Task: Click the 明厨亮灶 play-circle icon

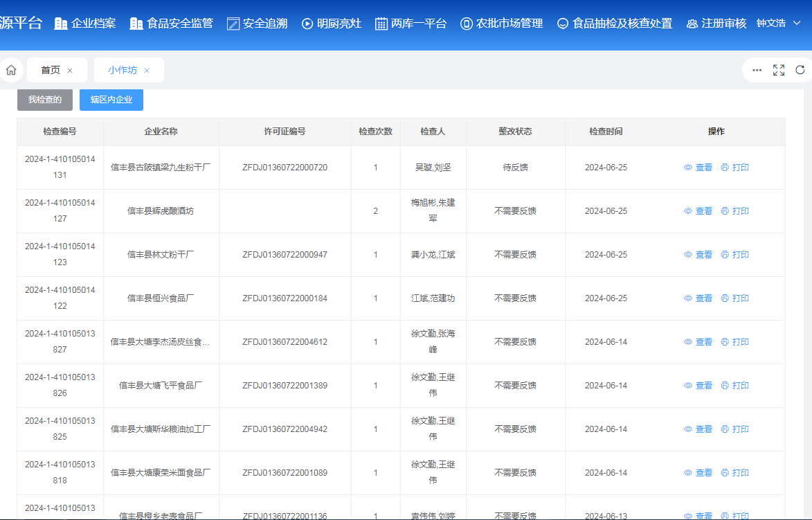Action: click(307, 24)
